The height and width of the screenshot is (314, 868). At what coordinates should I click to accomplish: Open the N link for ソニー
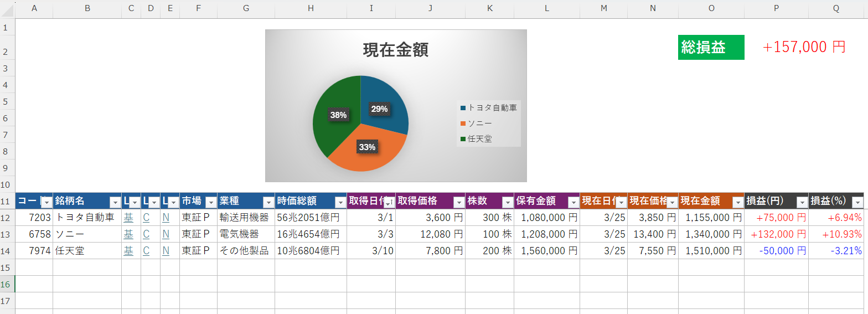(x=166, y=234)
